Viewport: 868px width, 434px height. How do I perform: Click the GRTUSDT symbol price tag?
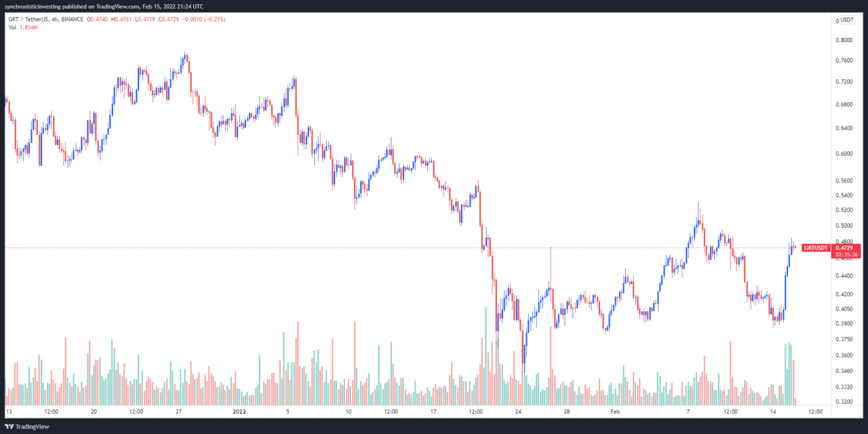point(815,248)
